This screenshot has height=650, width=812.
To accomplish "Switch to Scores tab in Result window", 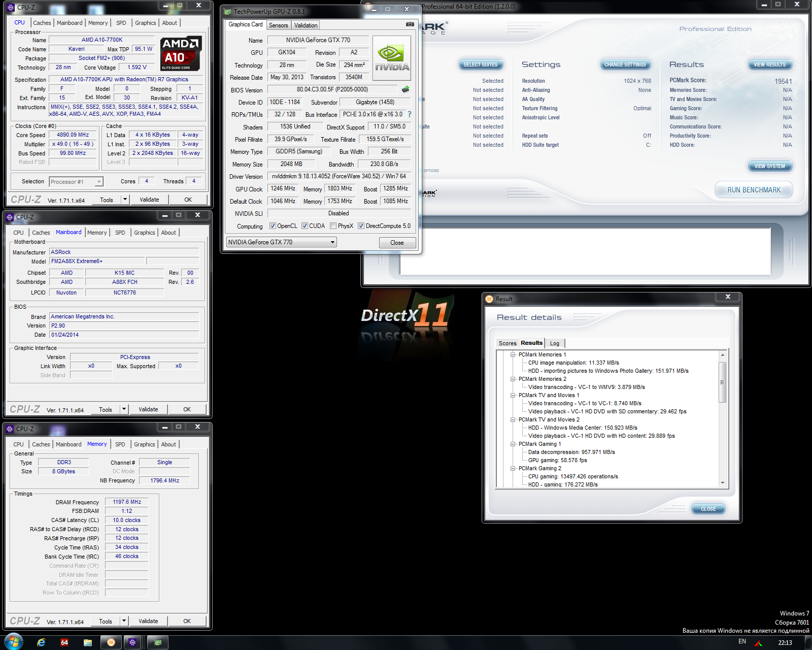I will click(x=507, y=343).
